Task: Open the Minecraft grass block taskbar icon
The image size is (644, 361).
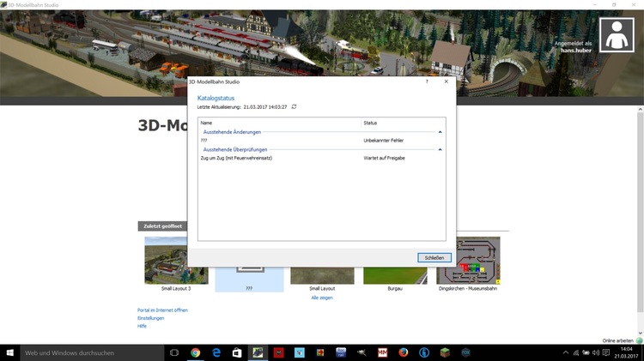Action: point(445,352)
